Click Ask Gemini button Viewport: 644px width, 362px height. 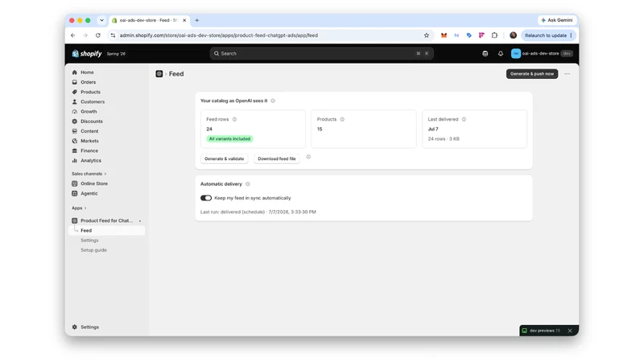tap(557, 20)
